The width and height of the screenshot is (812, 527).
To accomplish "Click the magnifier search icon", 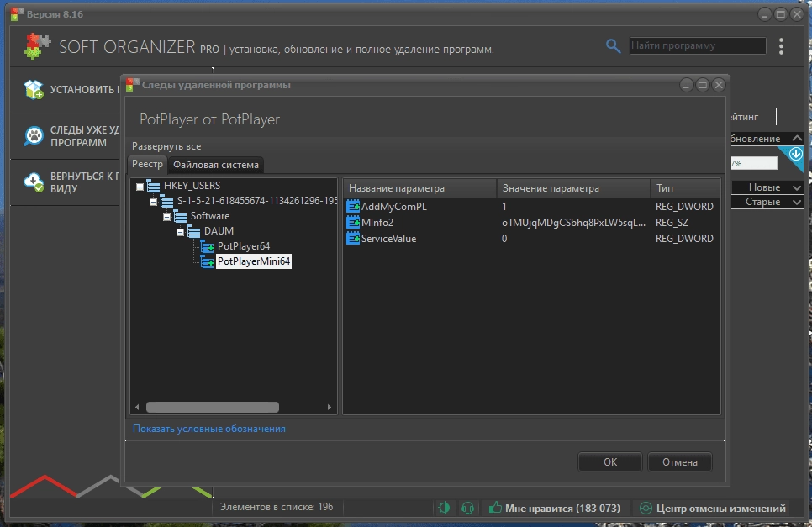I will pos(613,46).
